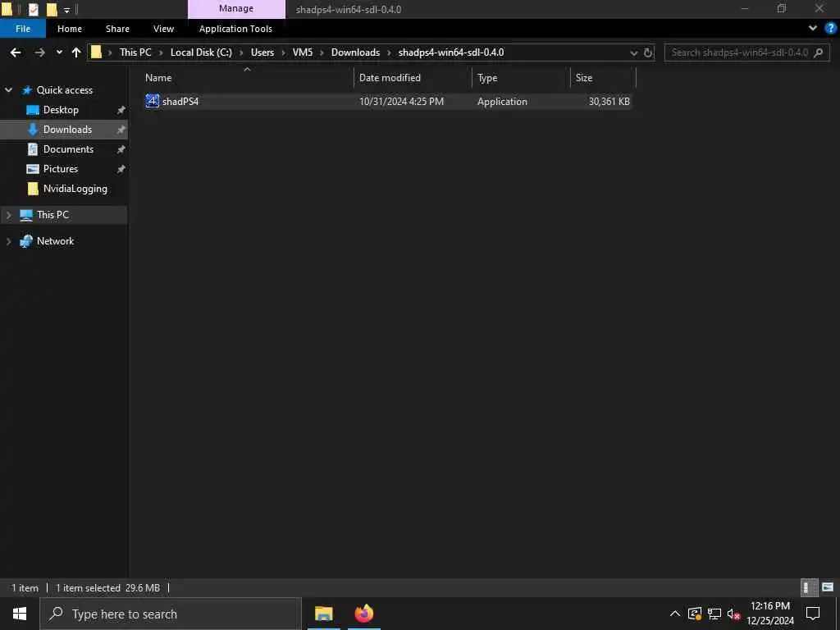840x630 pixels.
Task: Open the File menu
Action: tap(23, 29)
